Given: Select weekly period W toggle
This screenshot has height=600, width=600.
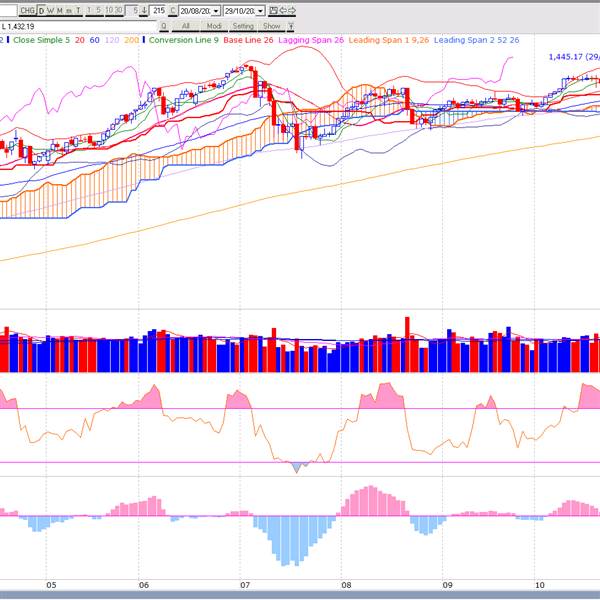Looking at the screenshot, I should [51, 11].
